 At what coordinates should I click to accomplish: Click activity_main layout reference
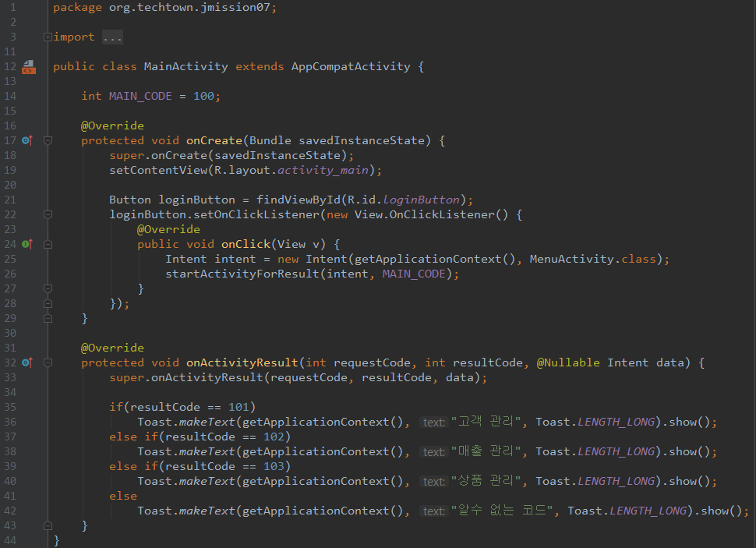[x=323, y=170]
